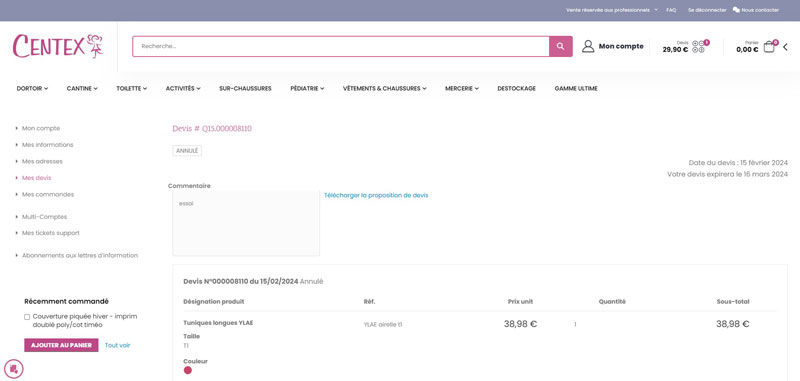Click sous-total 38,98 € value

(733, 324)
